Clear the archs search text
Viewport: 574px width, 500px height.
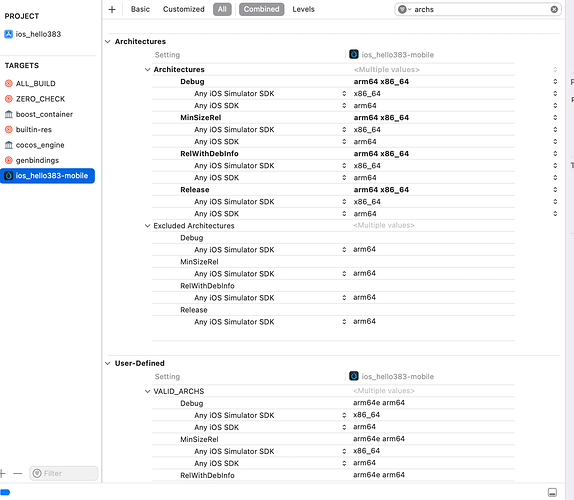[554, 10]
